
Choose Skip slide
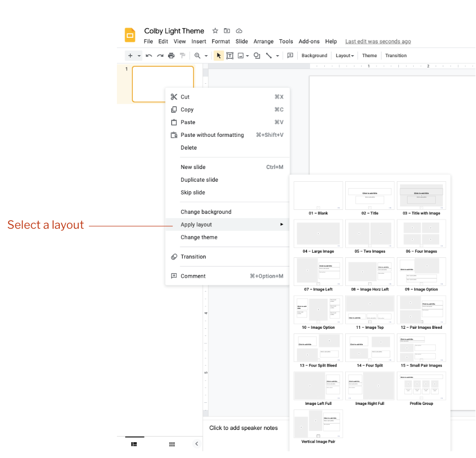pyautogui.click(x=227, y=192)
